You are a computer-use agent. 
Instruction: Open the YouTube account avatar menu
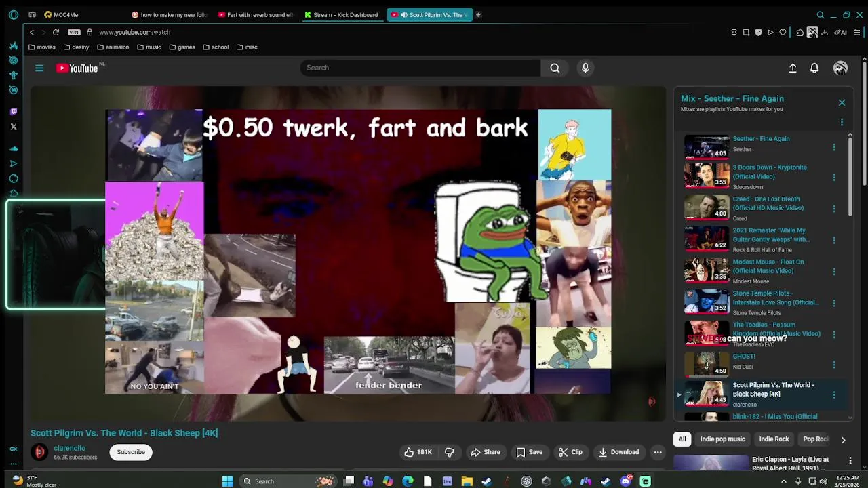pos(840,68)
